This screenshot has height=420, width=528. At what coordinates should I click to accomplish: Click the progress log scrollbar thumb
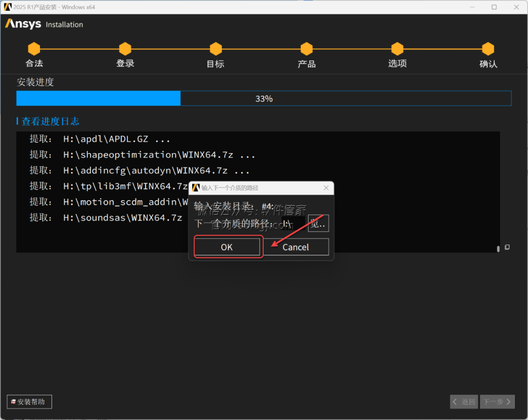coord(498,248)
